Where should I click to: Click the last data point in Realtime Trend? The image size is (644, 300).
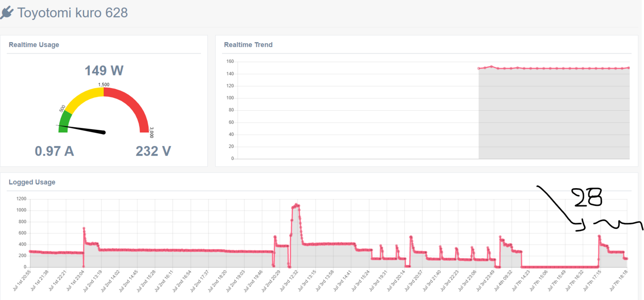pyautogui.click(x=629, y=68)
